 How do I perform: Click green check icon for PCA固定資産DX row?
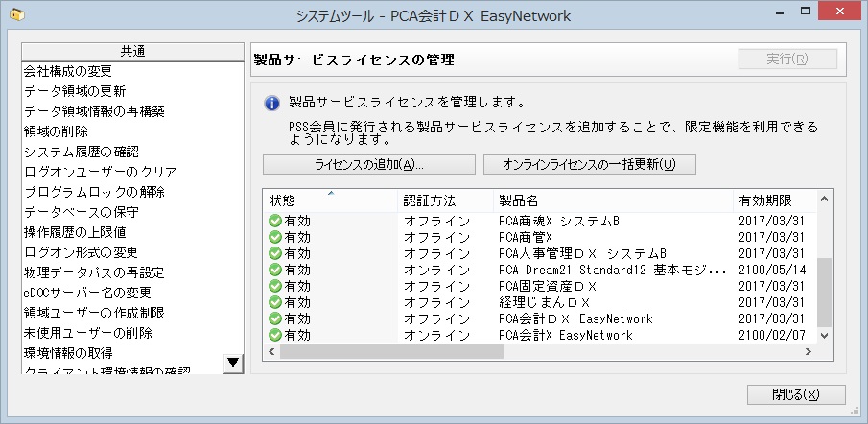point(275,286)
